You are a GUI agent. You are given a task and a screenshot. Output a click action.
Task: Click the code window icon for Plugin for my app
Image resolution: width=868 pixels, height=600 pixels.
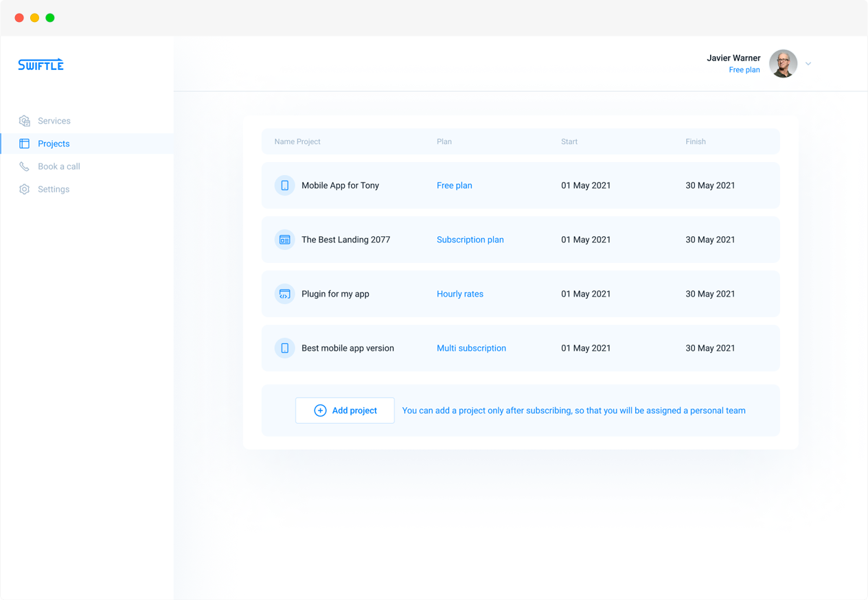(284, 294)
